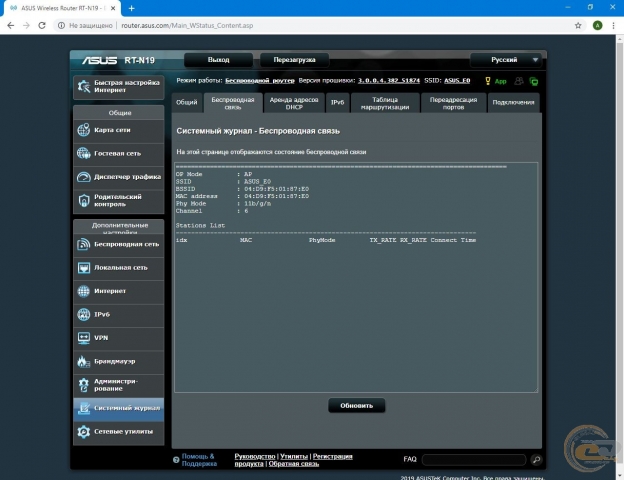
Task: Open the Переадресация портов tab
Action: point(453,103)
